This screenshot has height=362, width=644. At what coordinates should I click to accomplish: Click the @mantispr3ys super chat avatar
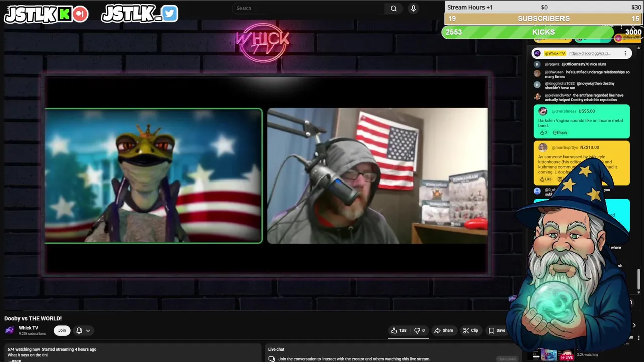[x=543, y=147]
